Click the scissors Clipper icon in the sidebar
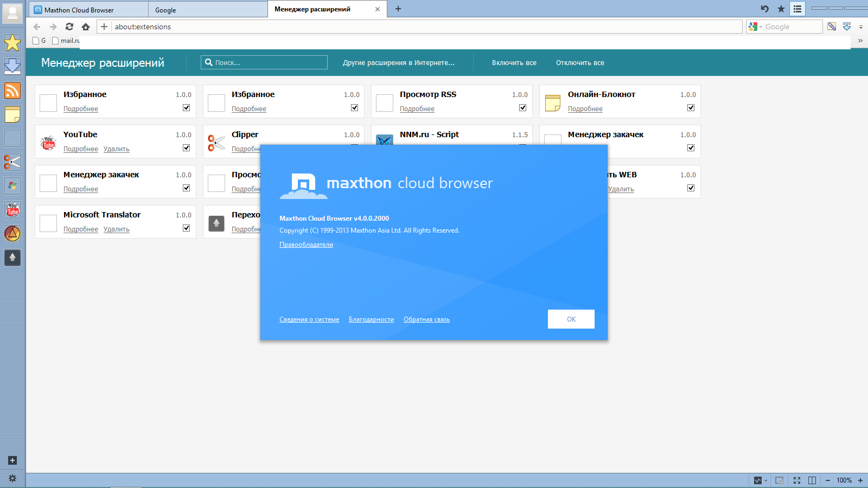This screenshot has height=488, width=868. tap(12, 162)
